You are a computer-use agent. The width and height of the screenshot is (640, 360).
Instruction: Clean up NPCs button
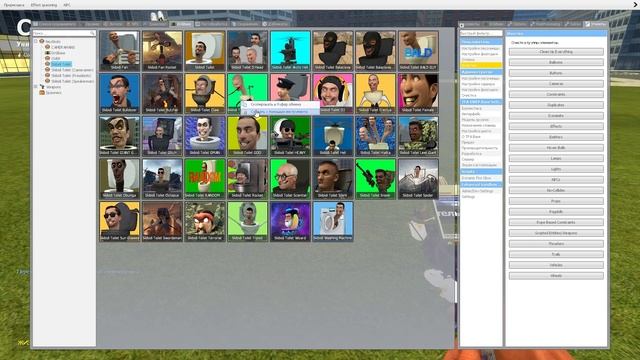(556, 180)
